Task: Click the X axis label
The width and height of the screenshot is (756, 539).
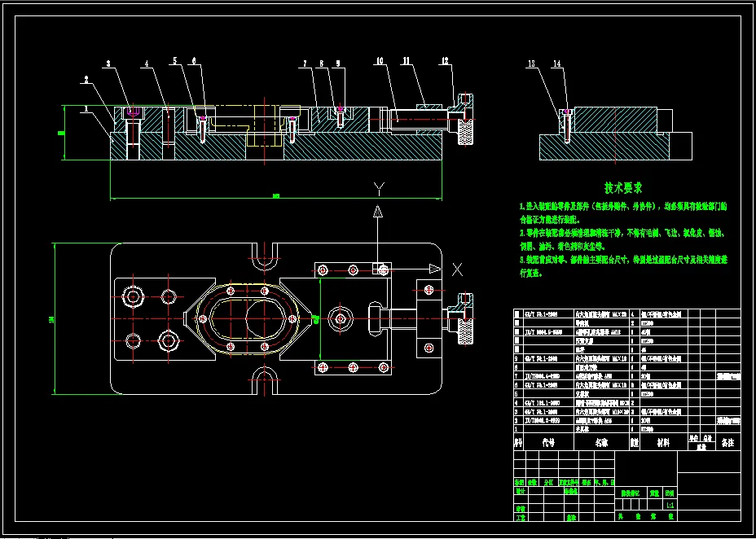Action: tap(457, 269)
